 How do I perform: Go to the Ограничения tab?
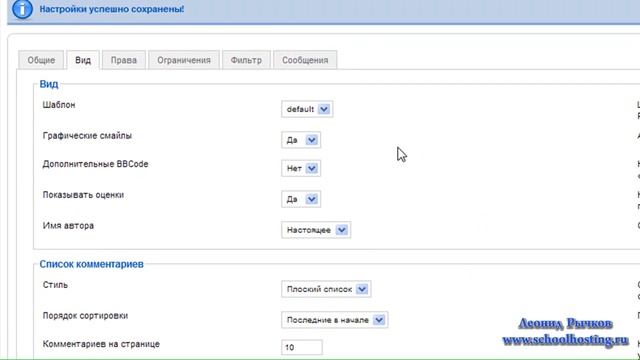coord(184,60)
